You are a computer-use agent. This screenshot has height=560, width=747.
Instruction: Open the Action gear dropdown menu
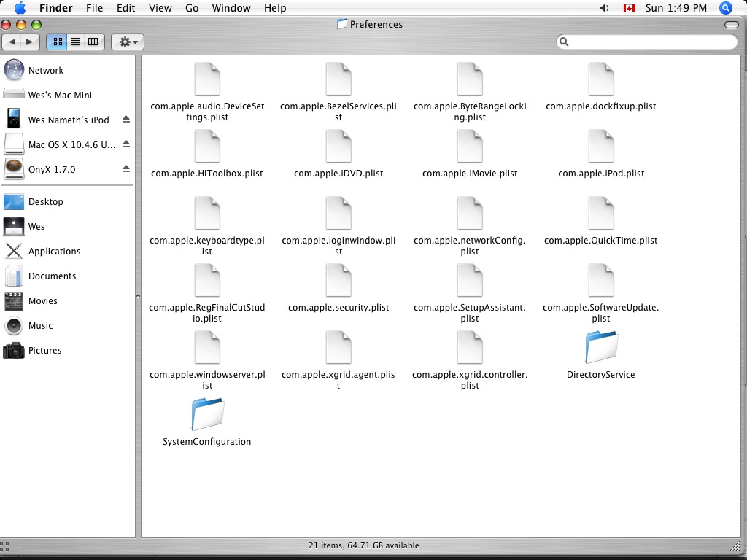tap(128, 42)
